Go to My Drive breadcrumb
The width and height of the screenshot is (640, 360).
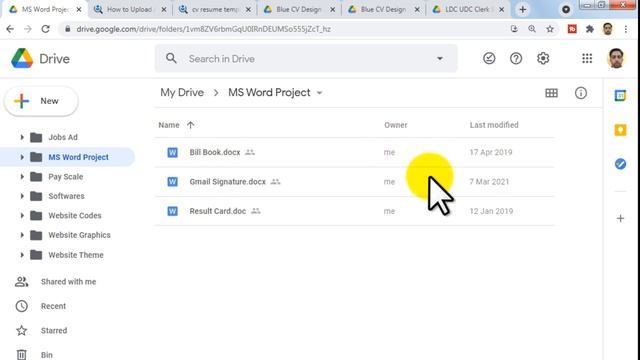[182, 93]
